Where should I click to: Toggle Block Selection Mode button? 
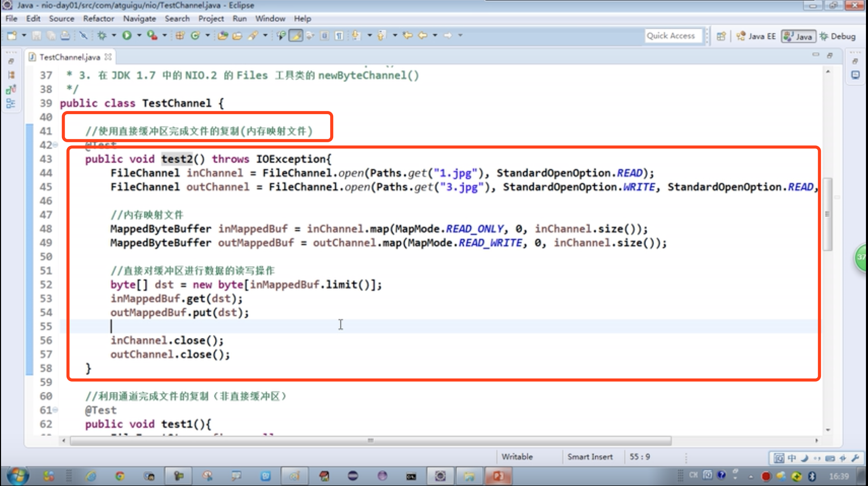click(x=324, y=35)
